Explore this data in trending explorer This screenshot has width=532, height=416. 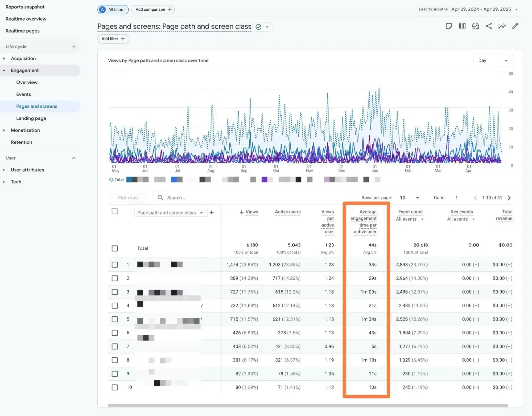pyautogui.click(x=502, y=26)
